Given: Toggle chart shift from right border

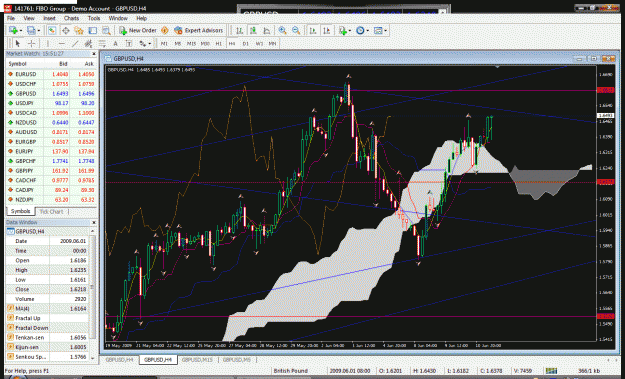Looking at the screenshot, I should point(326,30).
